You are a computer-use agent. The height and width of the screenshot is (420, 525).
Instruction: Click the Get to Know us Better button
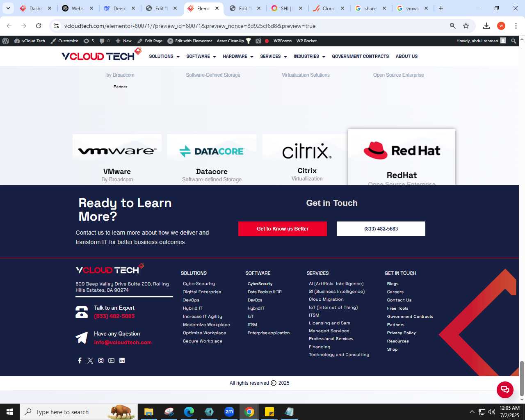[283, 229]
